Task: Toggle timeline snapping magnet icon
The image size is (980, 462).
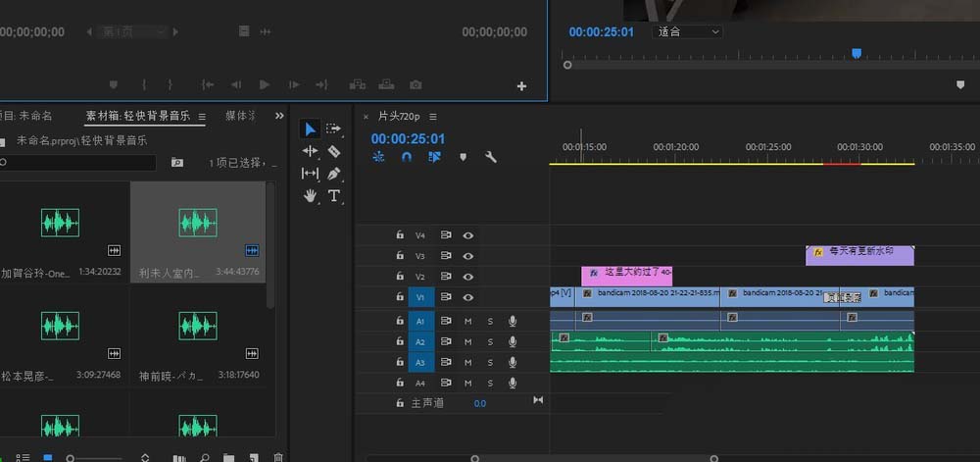Action: tap(407, 157)
